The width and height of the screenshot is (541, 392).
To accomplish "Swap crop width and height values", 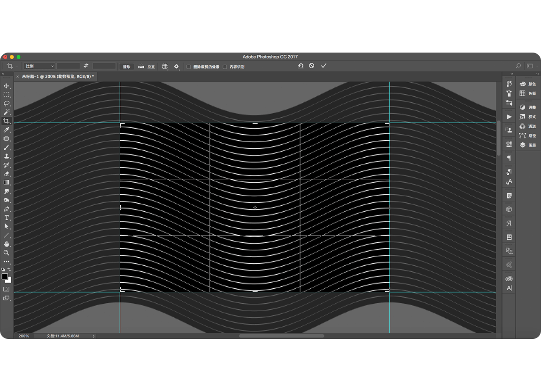I will pos(86,66).
